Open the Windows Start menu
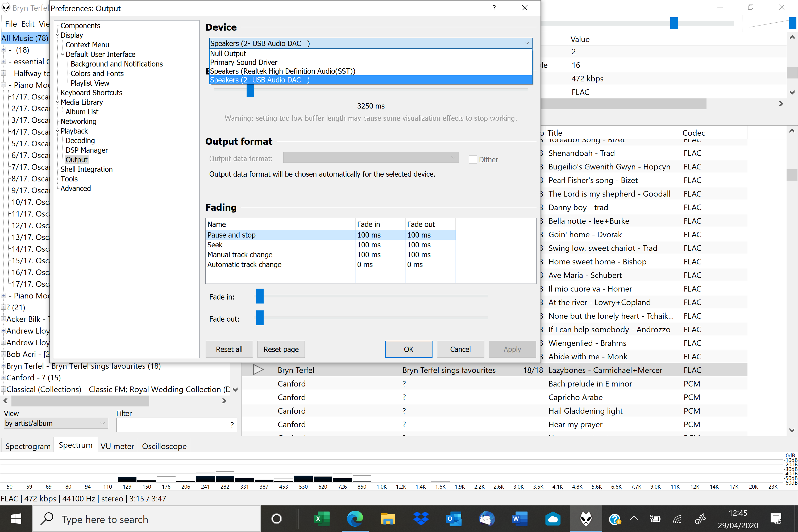This screenshot has width=798, height=532. click(16, 519)
